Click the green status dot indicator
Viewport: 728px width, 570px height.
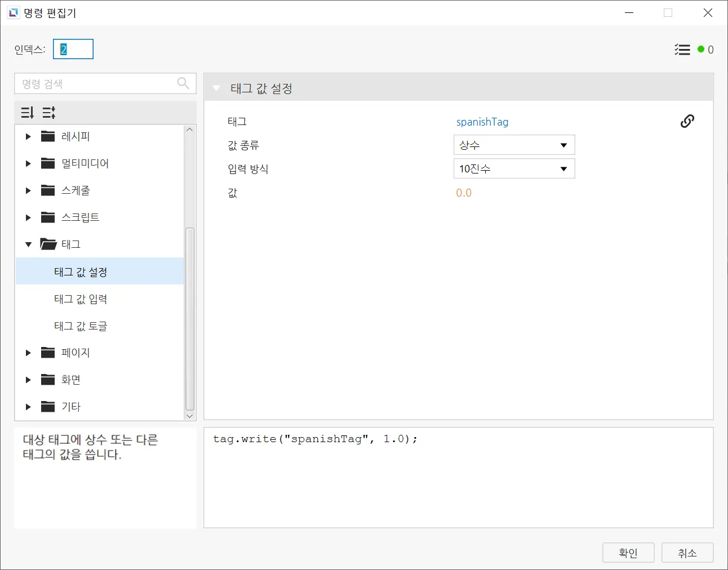(x=701, y=50)
